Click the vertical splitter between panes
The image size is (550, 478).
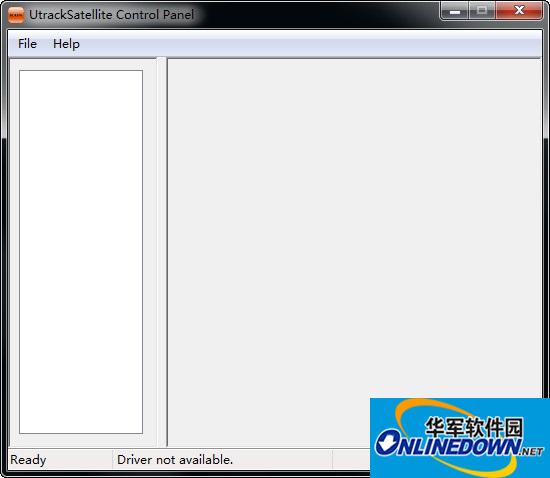162,252
